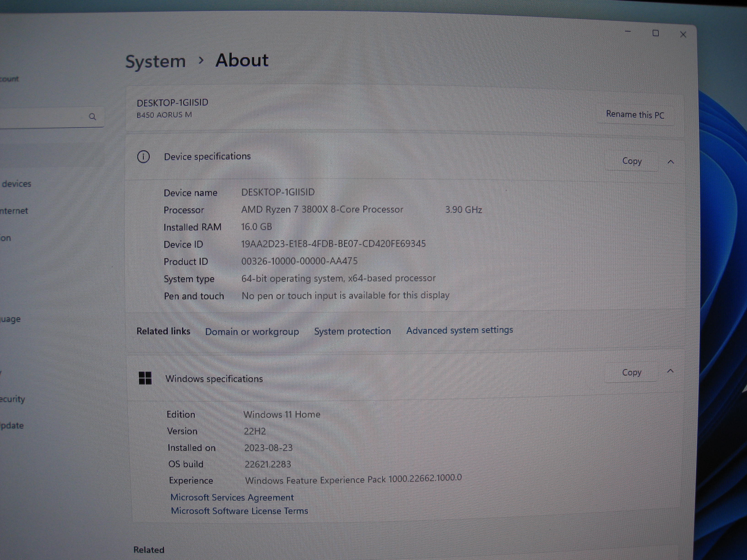Maximize the Settings window

(x=655, y=33)
